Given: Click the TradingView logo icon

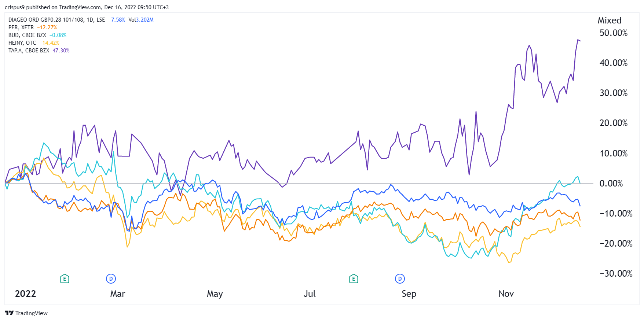Looking at the screenshot, I should tap(9, 313).
